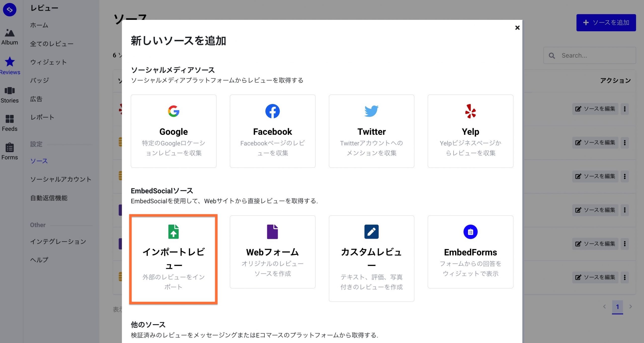Click the アクション column header

click(615, 80)
